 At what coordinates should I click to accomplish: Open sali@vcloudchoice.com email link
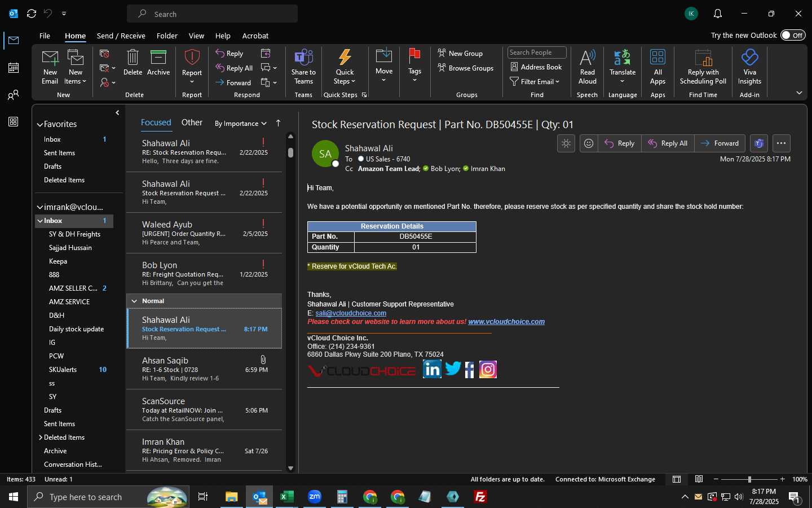(351, 313)
